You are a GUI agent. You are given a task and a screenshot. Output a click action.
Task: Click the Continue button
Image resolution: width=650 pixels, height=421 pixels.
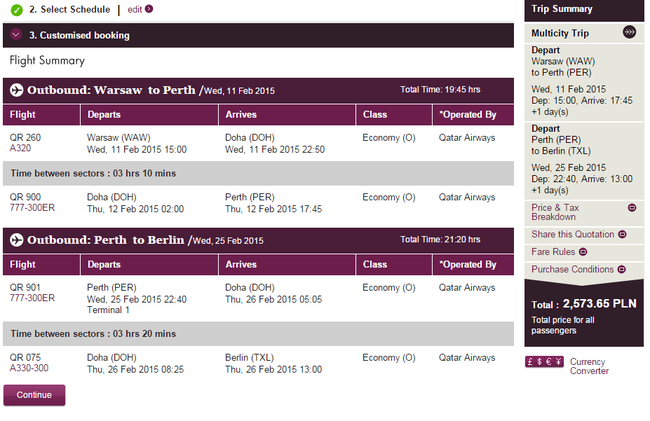click(34, 395)
